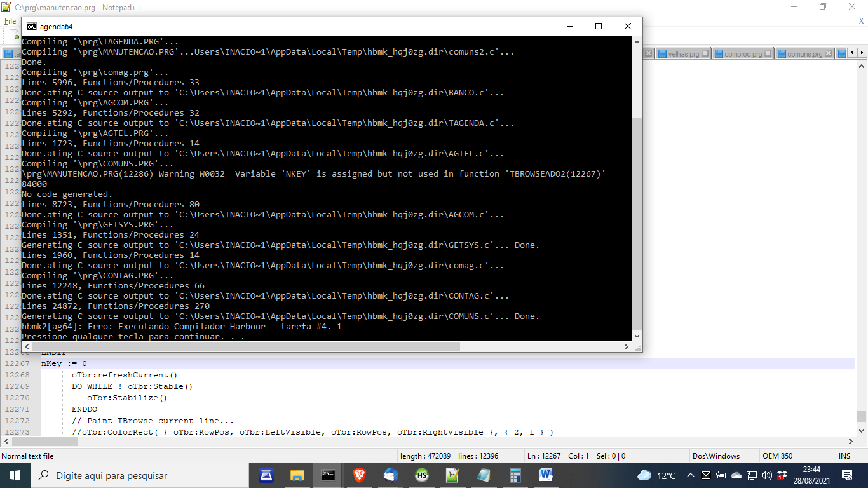The image size is (868, 488).
Task: Click 'Ln : 12267' status bar field
Action: pos(544,456)
